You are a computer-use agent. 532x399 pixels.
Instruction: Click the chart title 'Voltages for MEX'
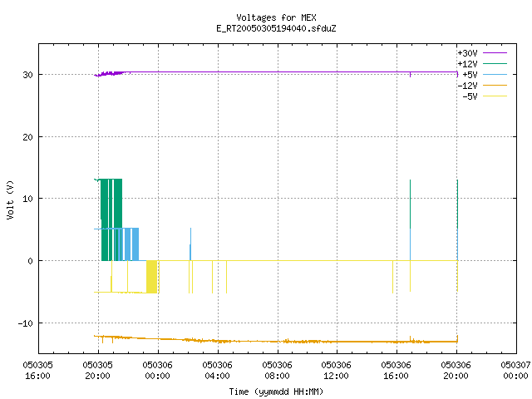coord(276,17)
